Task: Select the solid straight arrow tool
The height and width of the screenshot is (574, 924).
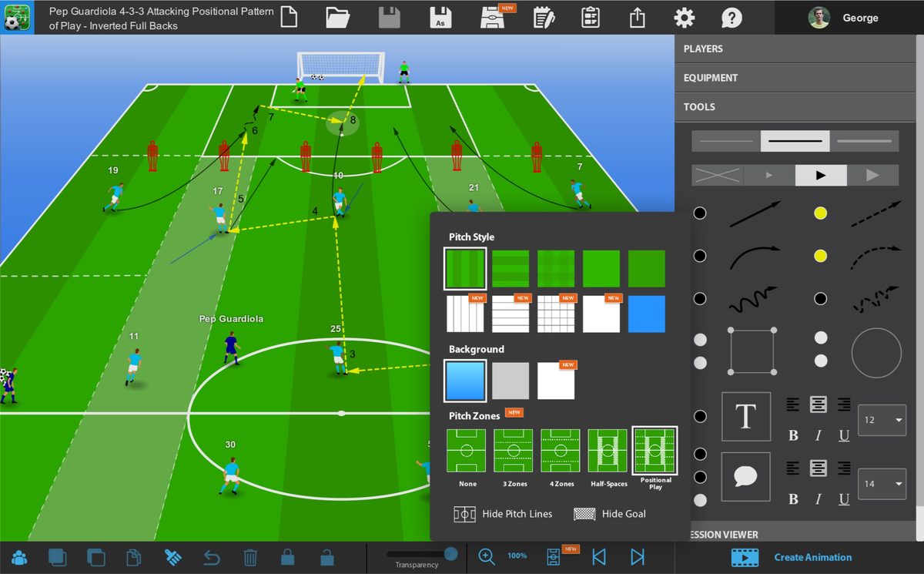Action: click(x=755, y=213)
